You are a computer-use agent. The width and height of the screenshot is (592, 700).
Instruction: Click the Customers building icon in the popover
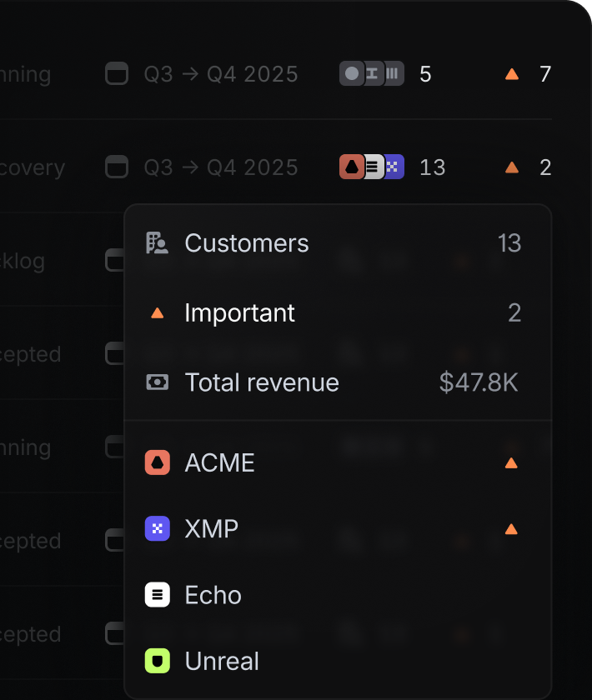point(158,242)
